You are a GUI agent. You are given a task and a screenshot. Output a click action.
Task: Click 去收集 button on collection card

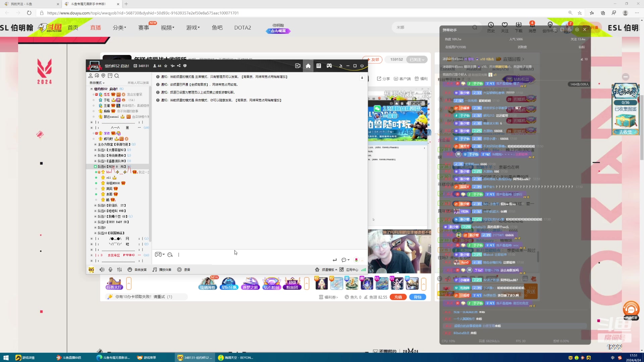pos(625,132)
